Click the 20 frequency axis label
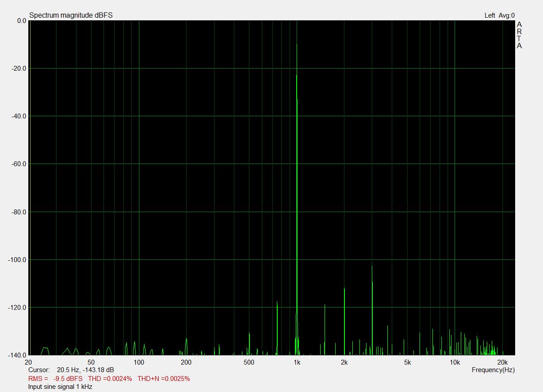The image size is (543, 392). 29,362
